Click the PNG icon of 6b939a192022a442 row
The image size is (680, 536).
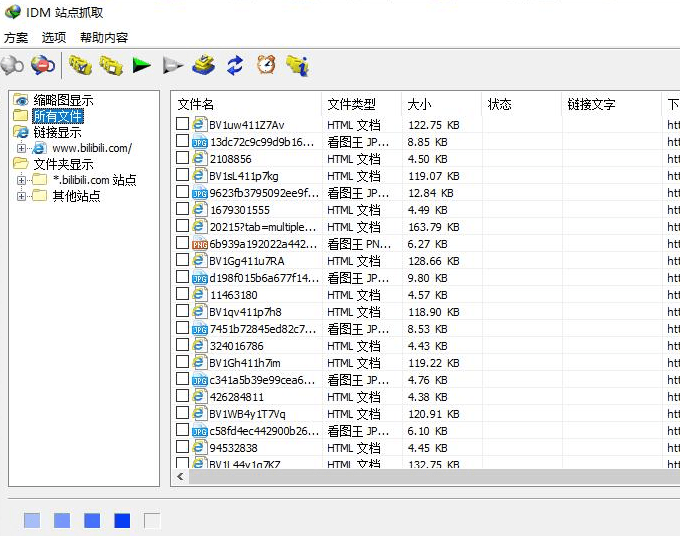tap(199, 244)
